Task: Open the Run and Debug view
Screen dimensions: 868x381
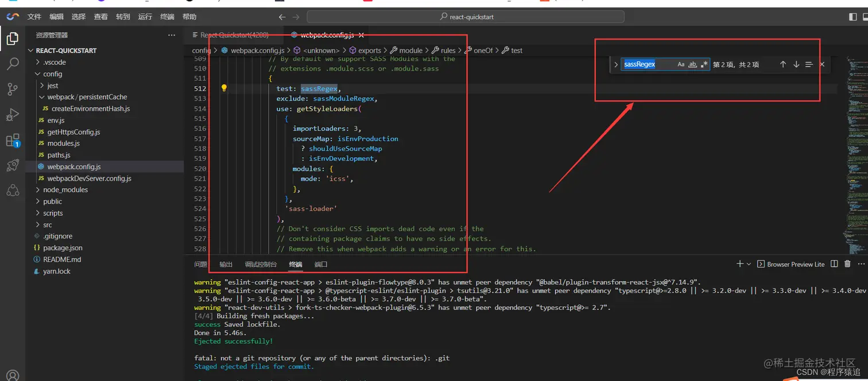Action: point(13,115)
